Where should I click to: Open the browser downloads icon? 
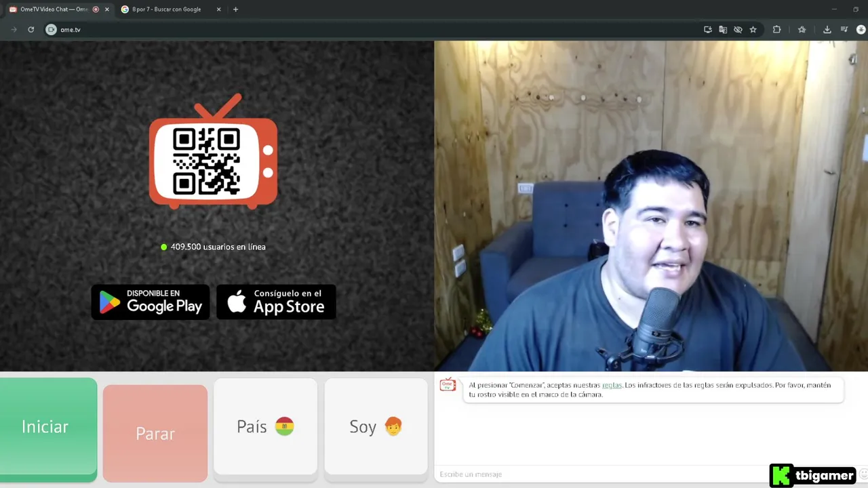point(827,30)
